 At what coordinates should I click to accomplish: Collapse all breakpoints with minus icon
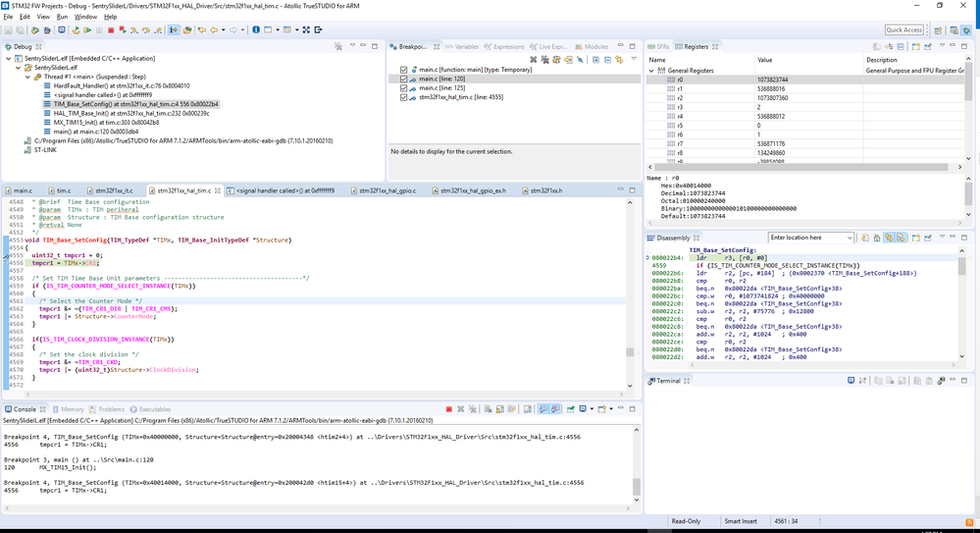607,60
